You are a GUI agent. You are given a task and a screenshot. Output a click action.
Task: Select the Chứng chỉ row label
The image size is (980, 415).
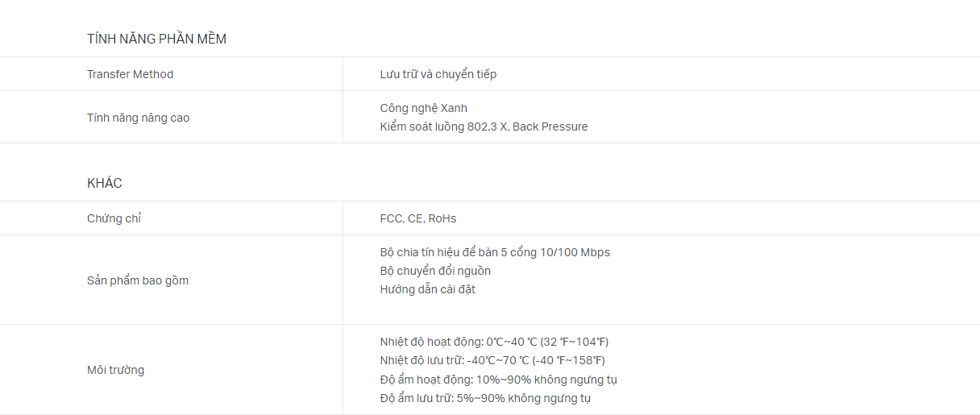tap(114, 218)
